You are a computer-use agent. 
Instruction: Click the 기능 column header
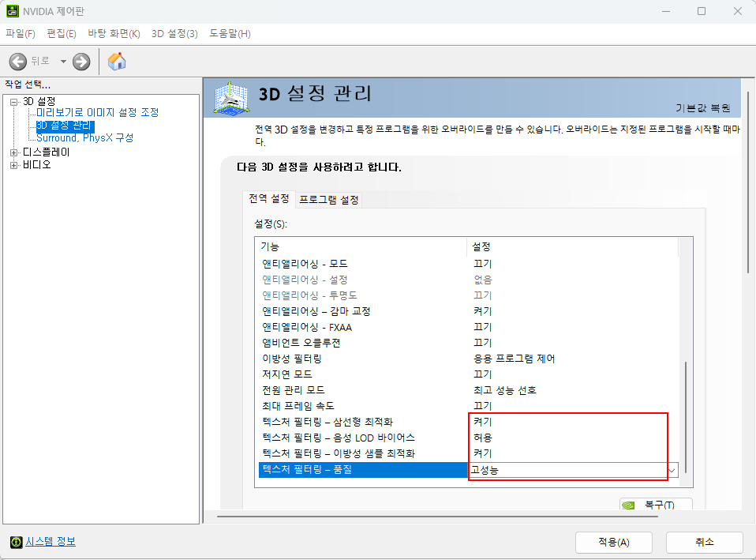[361, 246]
